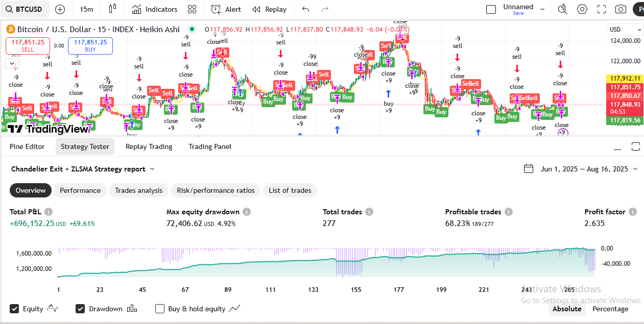Click the yellow 117,912.11 price label
This screenshot has height=324, width=644.
click(626, 79)
